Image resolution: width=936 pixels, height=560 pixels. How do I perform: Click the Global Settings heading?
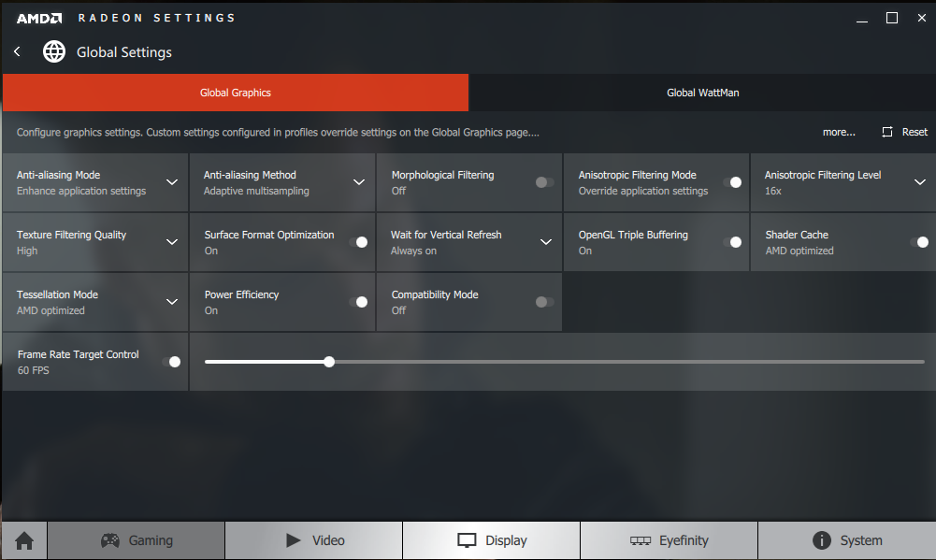click(x=124, y=52)
